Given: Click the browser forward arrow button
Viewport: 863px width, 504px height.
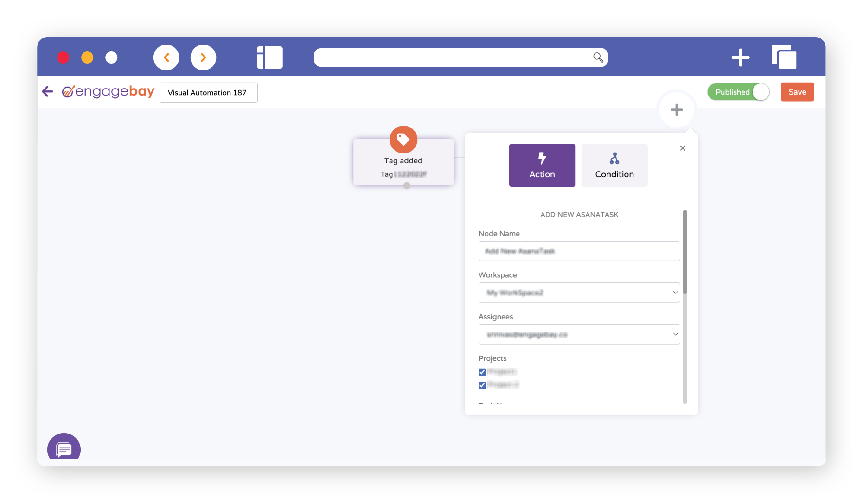Looking at the screenshot, I should [x=203, y=57].
